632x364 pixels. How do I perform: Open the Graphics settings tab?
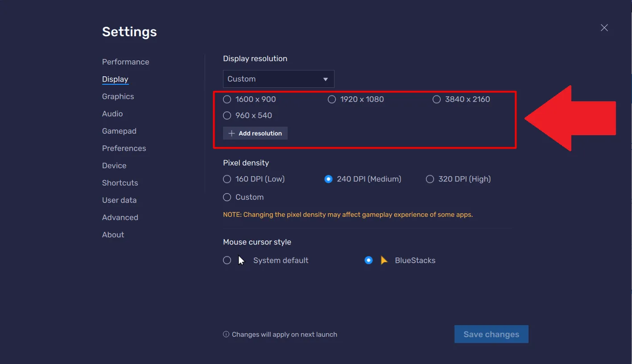(118, 96)
